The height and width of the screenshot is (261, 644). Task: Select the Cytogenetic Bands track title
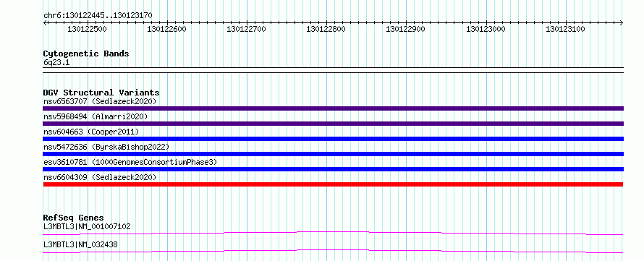point(86,54)
